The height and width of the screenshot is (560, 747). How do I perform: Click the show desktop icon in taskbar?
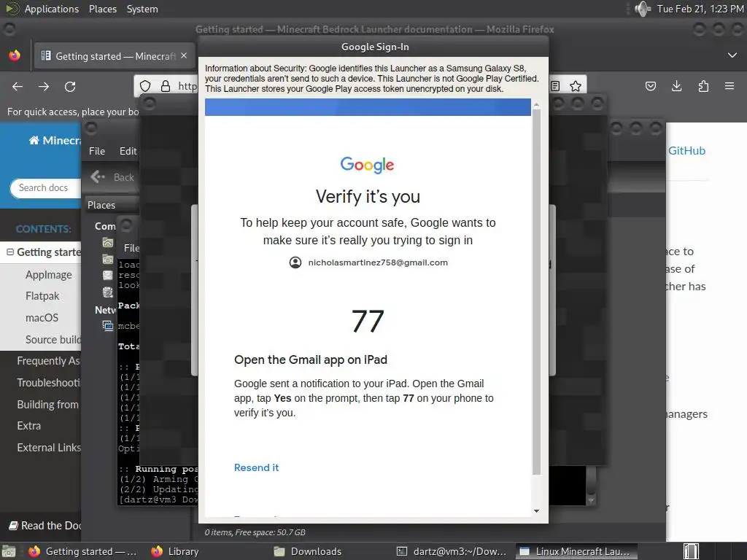point(9,551)
